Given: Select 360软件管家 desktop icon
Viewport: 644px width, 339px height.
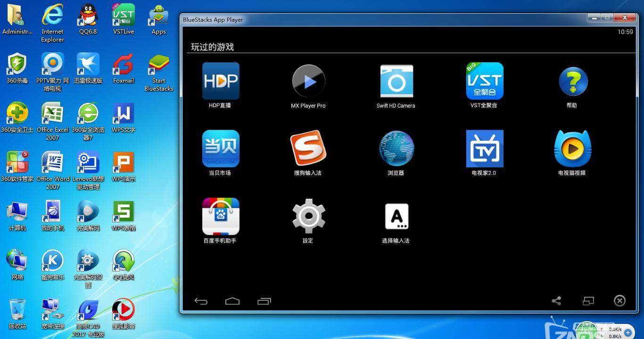Looking at the screenshot, I should (17, 166).
